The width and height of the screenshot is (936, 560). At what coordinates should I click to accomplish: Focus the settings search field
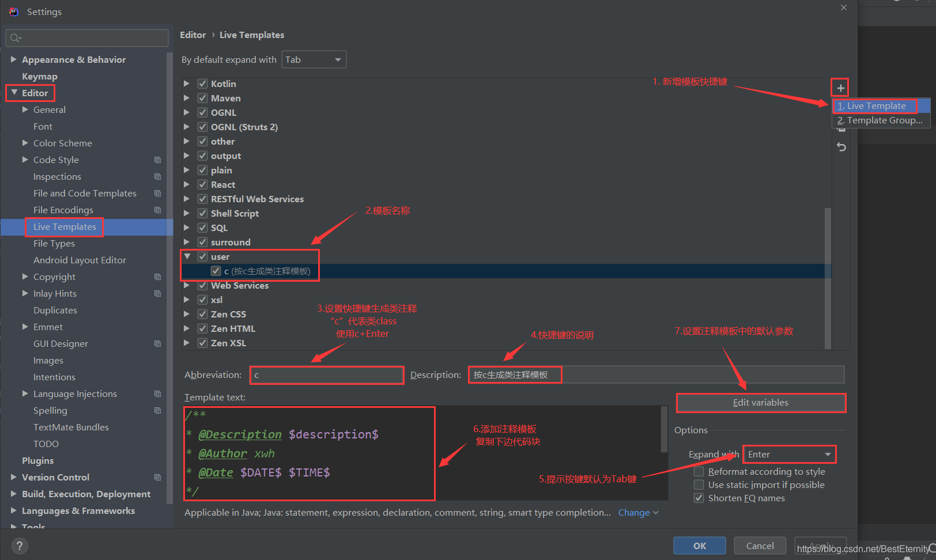click(87, 38)
